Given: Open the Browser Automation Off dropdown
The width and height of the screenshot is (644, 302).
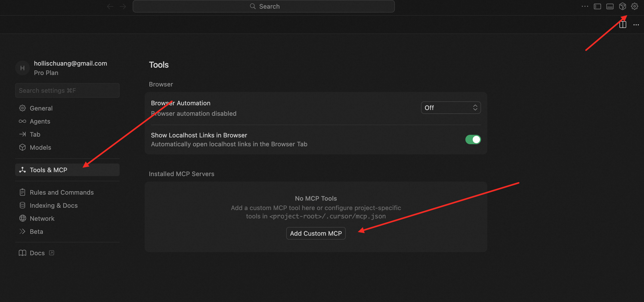Looking at the screenshot, I should pos(451,108).
